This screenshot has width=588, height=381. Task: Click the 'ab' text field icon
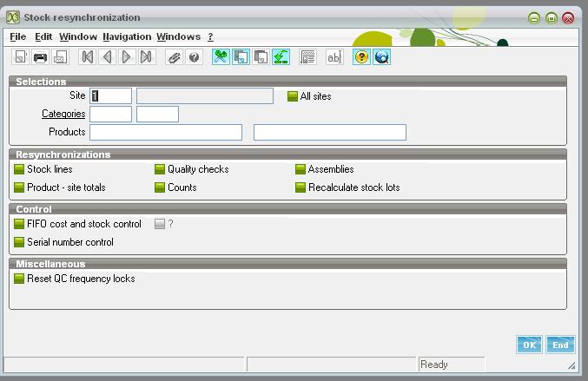334,57
